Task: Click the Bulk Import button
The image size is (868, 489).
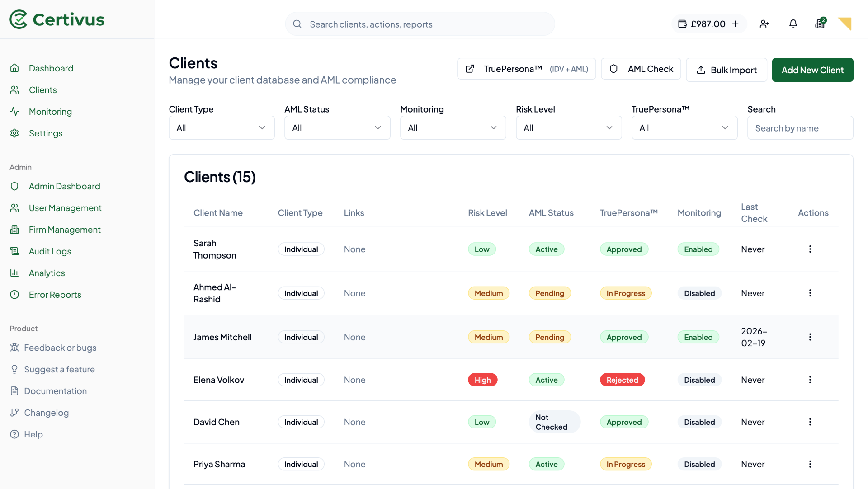Action: tap(726, 70)
